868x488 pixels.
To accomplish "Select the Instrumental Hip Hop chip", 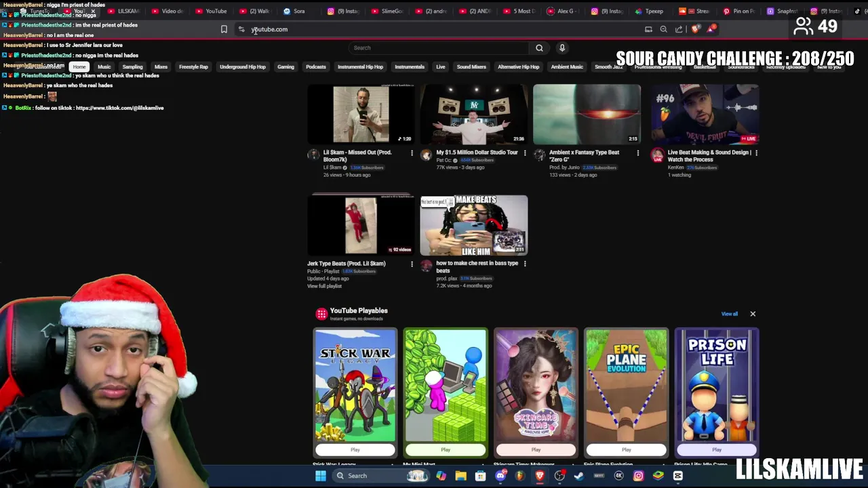I will [360, 66].
